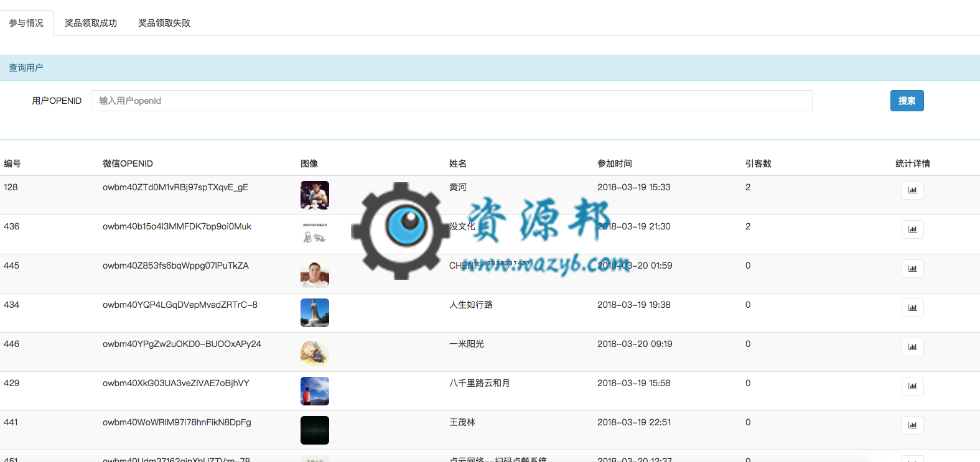Switch to the 参与情况 tab

pyautogui.click(x=26, y=23)
